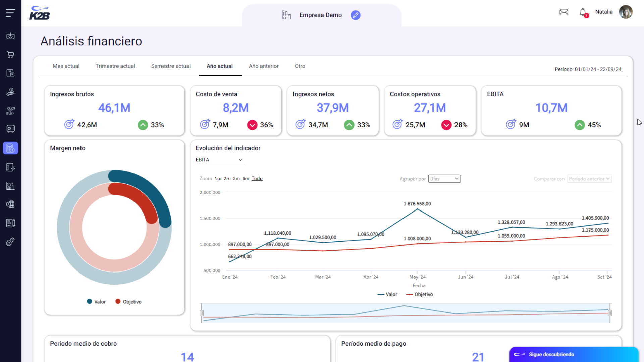The height and width of the screenshot is (362, 644).
Task: Open the Agrupar por Días dropdown
Action: tap(444, 179)
